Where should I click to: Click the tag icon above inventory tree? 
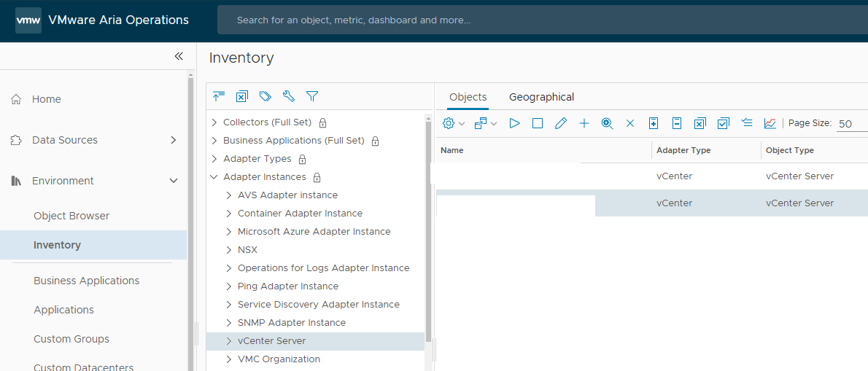(x=266, y=96)
